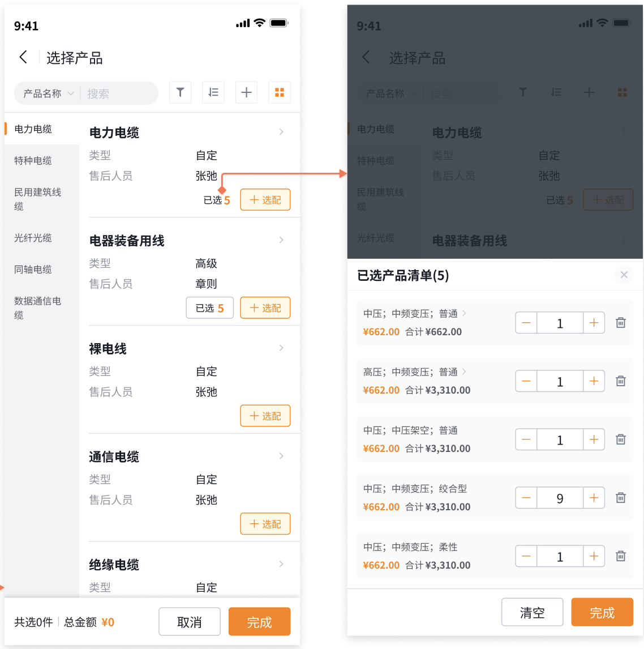Delete 高压；中频变压；普通 item via trash icon
644x649 pixels.
click(620, 381)
